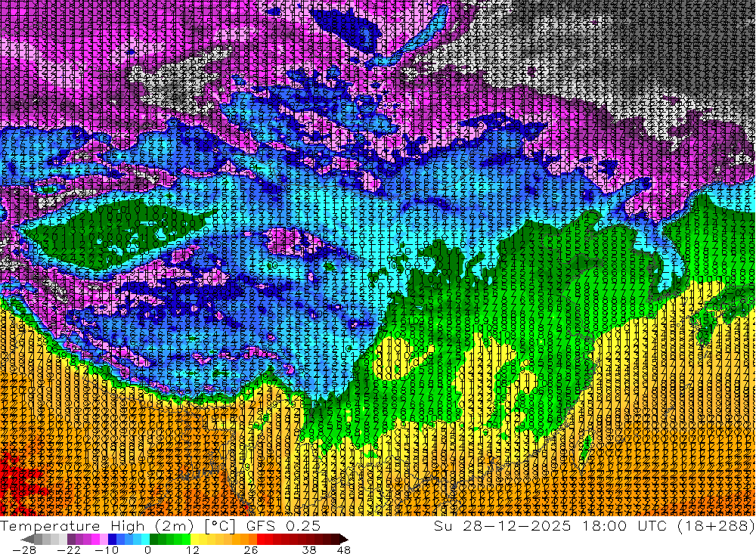Image resolution: width=756 pixels, height=554 pixels.
Task: Click the '(18+288)' forecast offset text
Action: [716, 526]
